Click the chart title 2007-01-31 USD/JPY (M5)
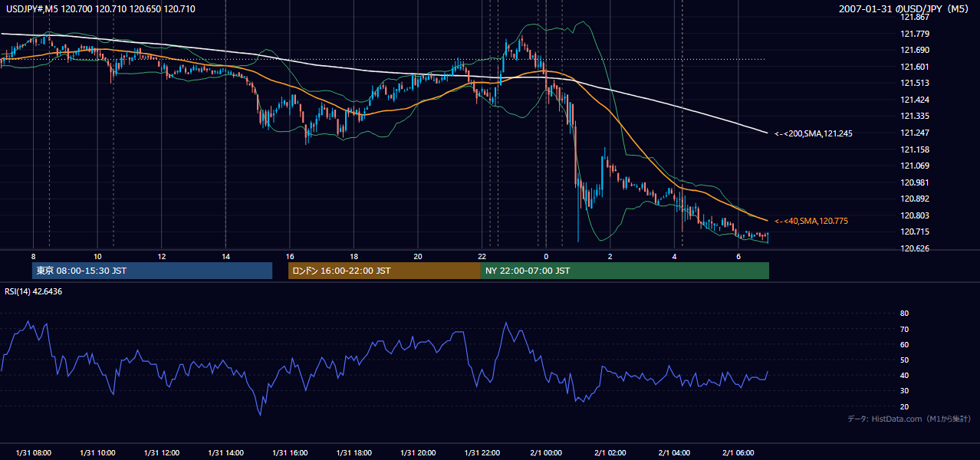 tap(905, 8)
